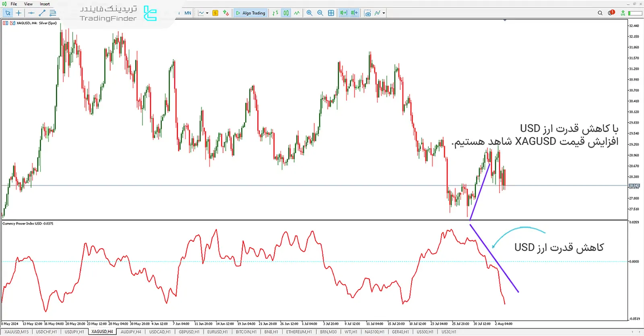Expand the chart type dropdown arrow
644x336 pixels.
click(x=207, y=13)
